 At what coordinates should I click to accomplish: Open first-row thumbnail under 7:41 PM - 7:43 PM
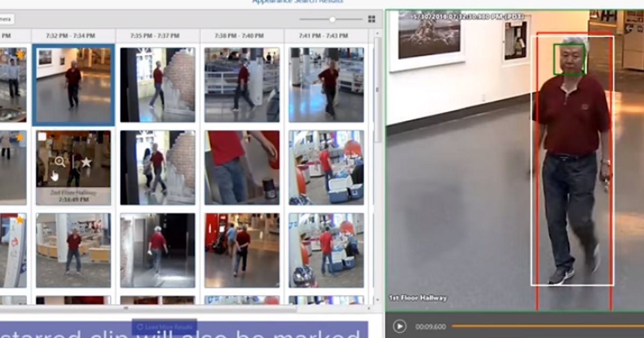tap(326, 85)
